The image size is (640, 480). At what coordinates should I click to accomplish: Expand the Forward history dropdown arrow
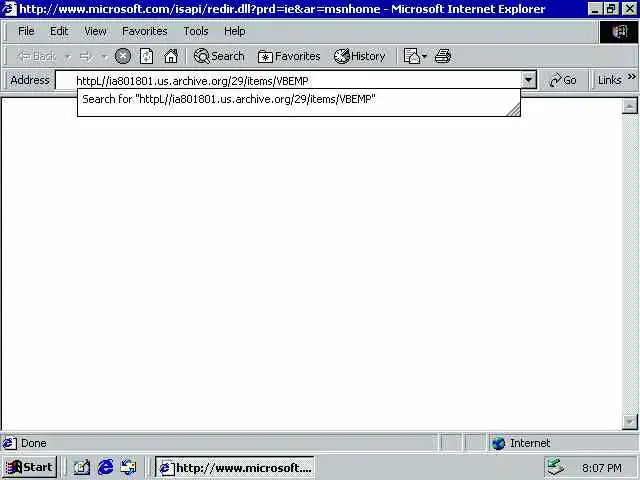point(104,56)
